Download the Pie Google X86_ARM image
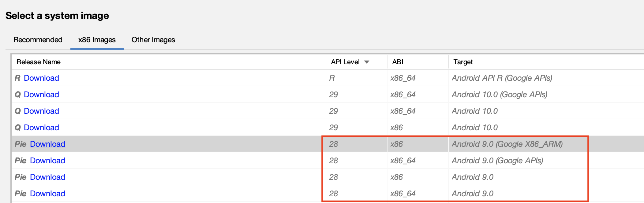This screenshot has height=203, width=644. (x=48, y=144)
